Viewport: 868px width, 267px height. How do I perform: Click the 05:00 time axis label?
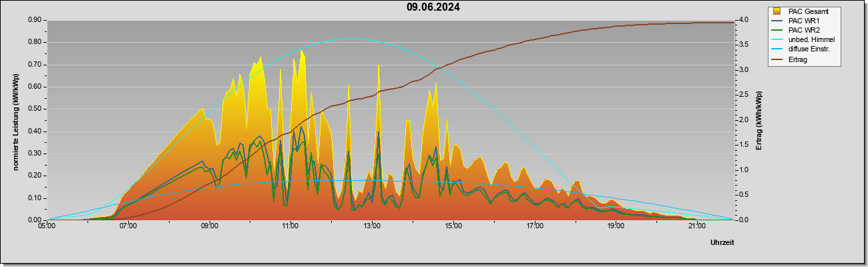47,226
